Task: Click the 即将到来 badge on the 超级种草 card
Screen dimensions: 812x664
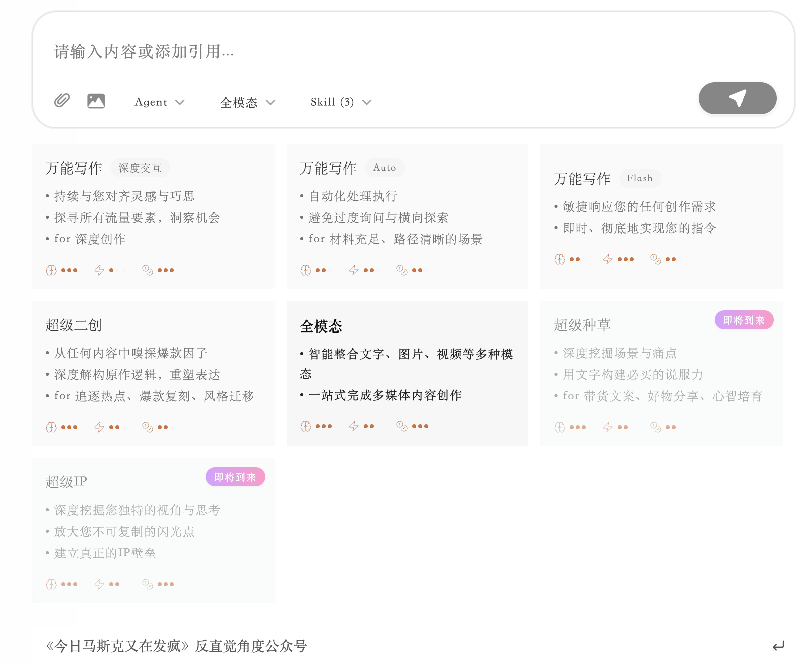Action: (x=743, y=320)
